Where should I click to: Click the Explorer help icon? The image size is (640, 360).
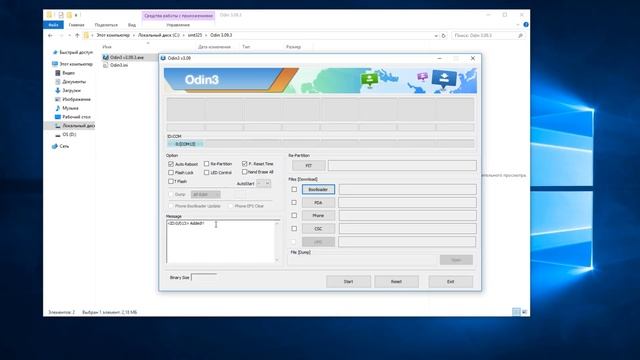pyautogui.click(x=526, y=25)
